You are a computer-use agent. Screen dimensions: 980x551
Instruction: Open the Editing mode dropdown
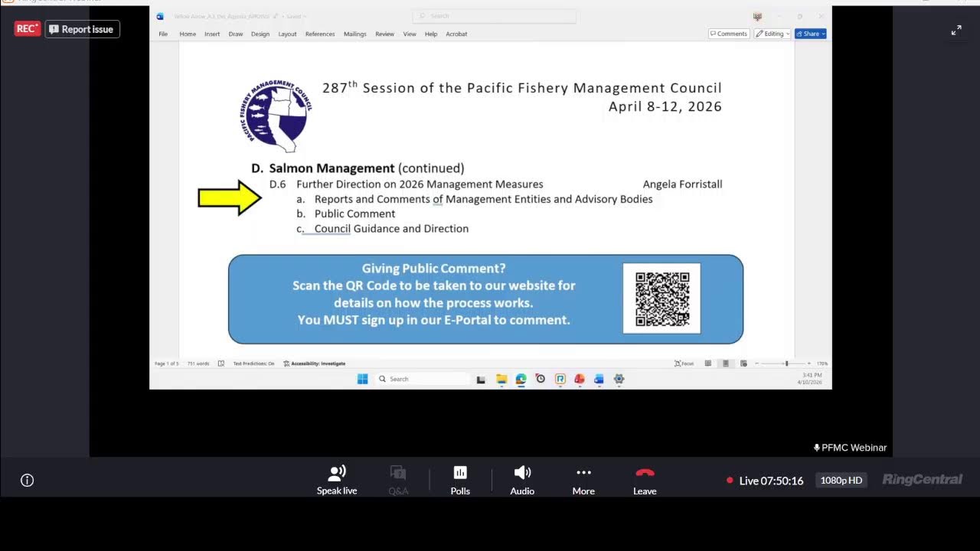[x=773, y=34]
